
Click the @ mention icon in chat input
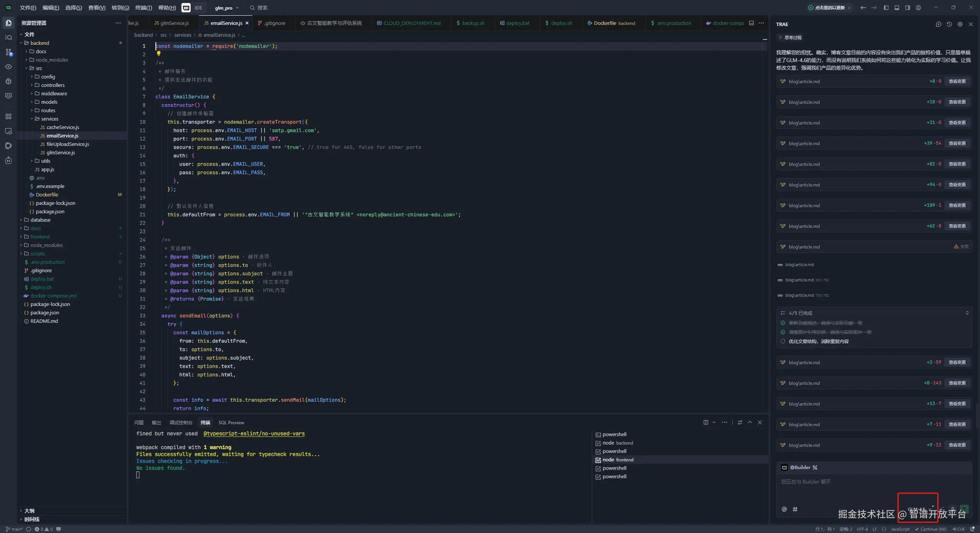click(x=784, y=509)
